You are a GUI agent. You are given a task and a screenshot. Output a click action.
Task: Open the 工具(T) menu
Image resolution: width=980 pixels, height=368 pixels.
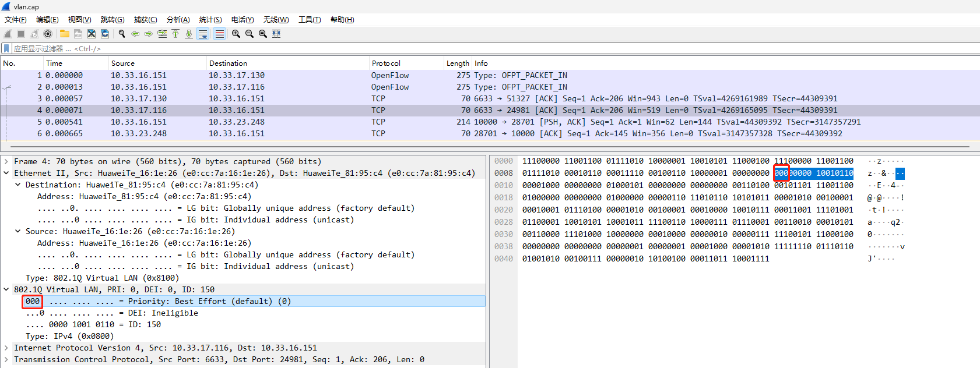click(x=310, y=20)
